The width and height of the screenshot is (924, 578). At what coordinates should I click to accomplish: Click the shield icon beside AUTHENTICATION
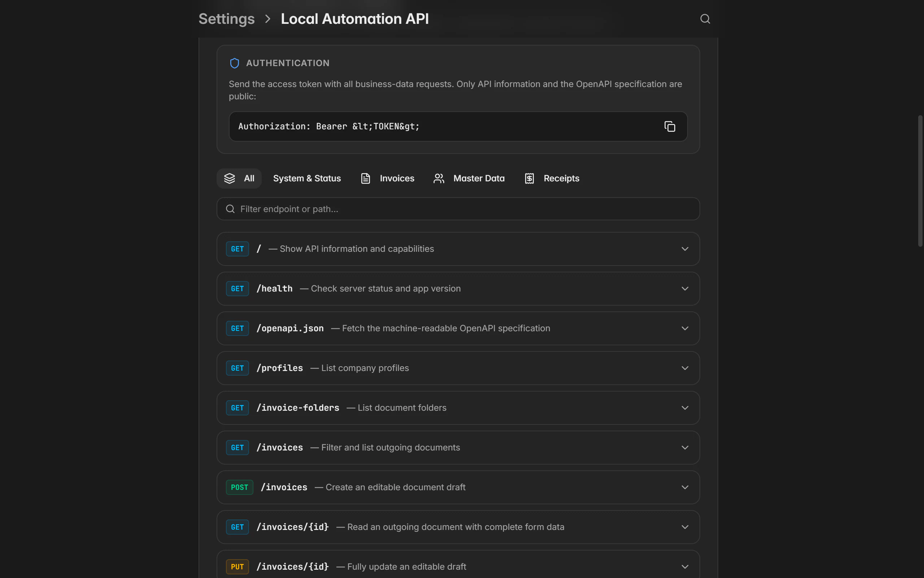[235, 63]
